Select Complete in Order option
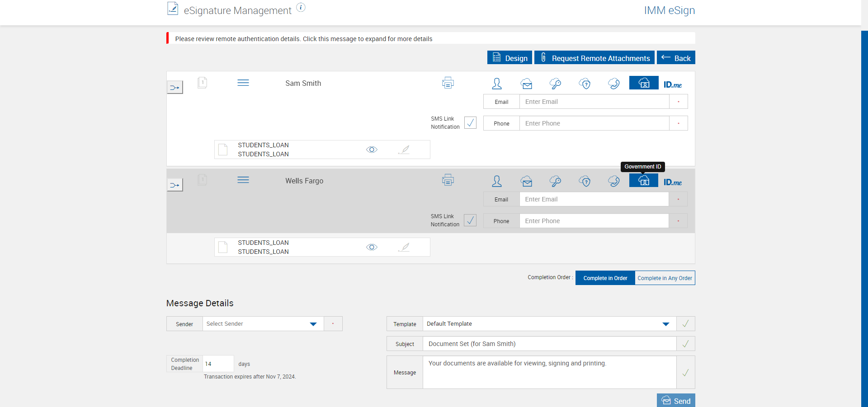Image resolution: width=868 pixels, height=407 pixels. (x=605, y=278)
